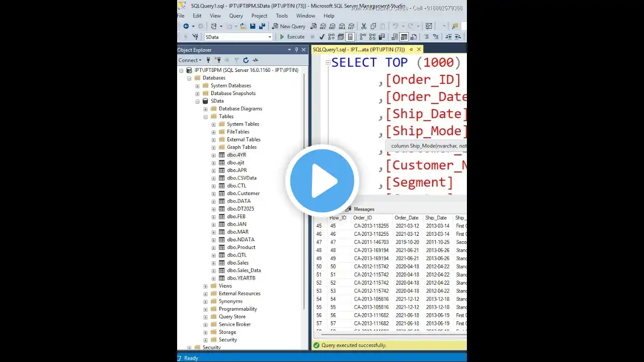Open the SData database dropdown
This screenshot has height=362, width=644.
pos(270,37)
